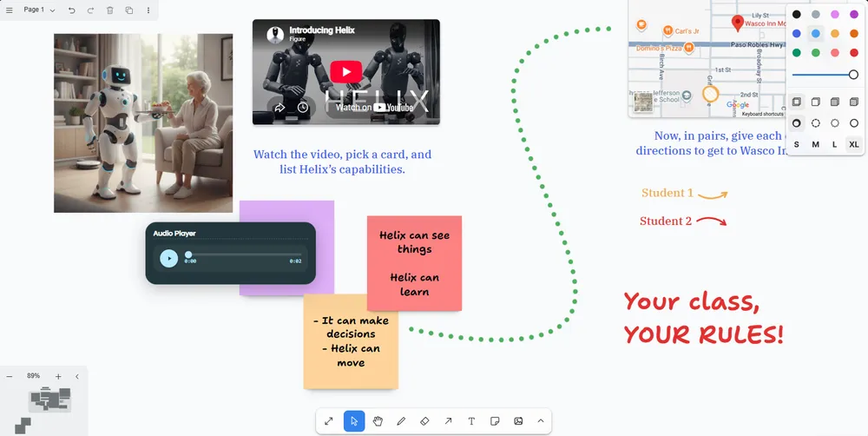Screen dimensions: 868x436
Task: Open the Page 1 page selector
Action: (39, 10)
